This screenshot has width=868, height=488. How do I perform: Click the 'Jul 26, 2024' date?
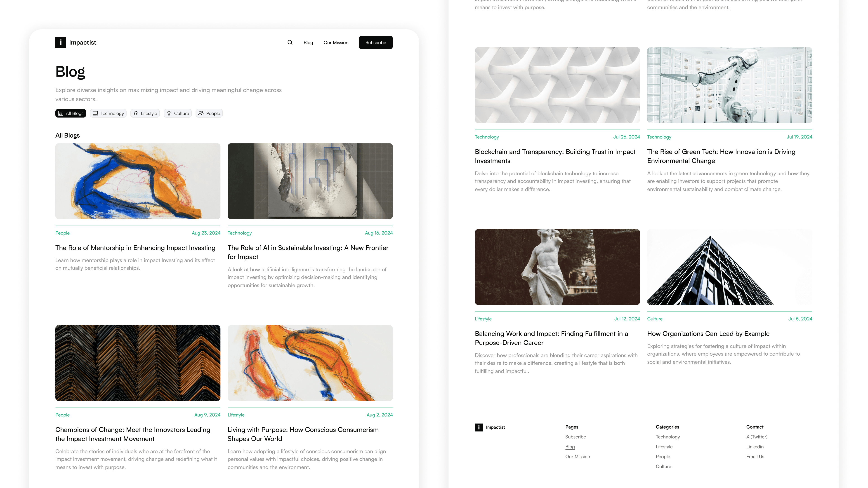[x=626, y=137]
